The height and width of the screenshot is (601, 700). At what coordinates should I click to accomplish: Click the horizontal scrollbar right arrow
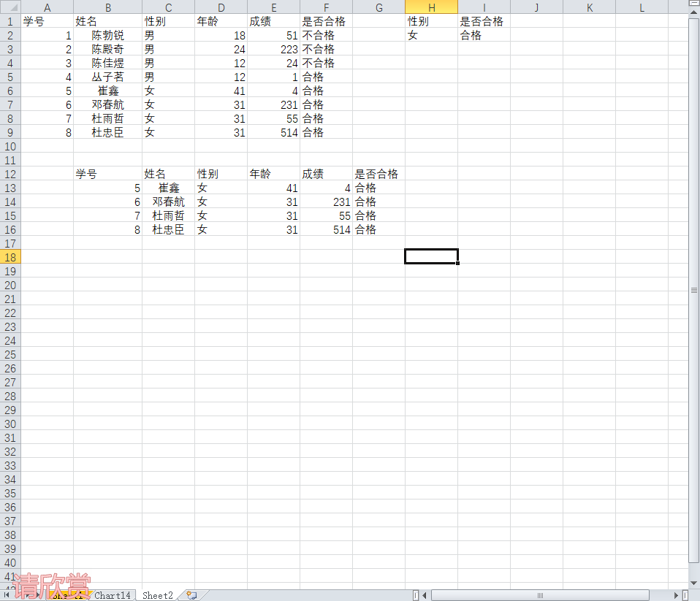point(675,595)
